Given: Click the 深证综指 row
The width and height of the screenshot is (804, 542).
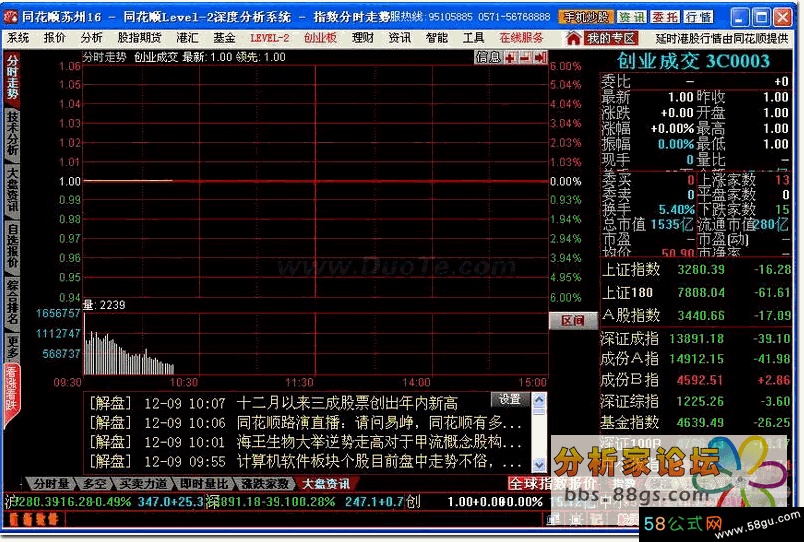Looking at the screenshot, I should pos(696,401).
